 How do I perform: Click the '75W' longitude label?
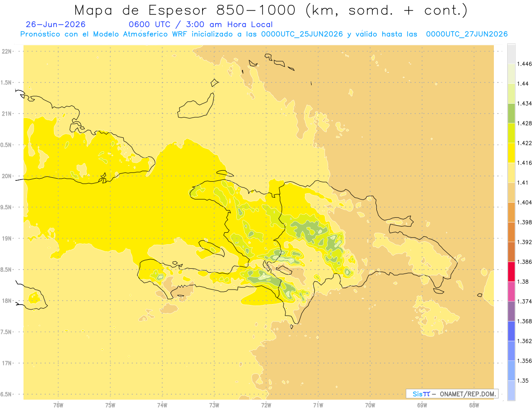(x=110, y=405)
